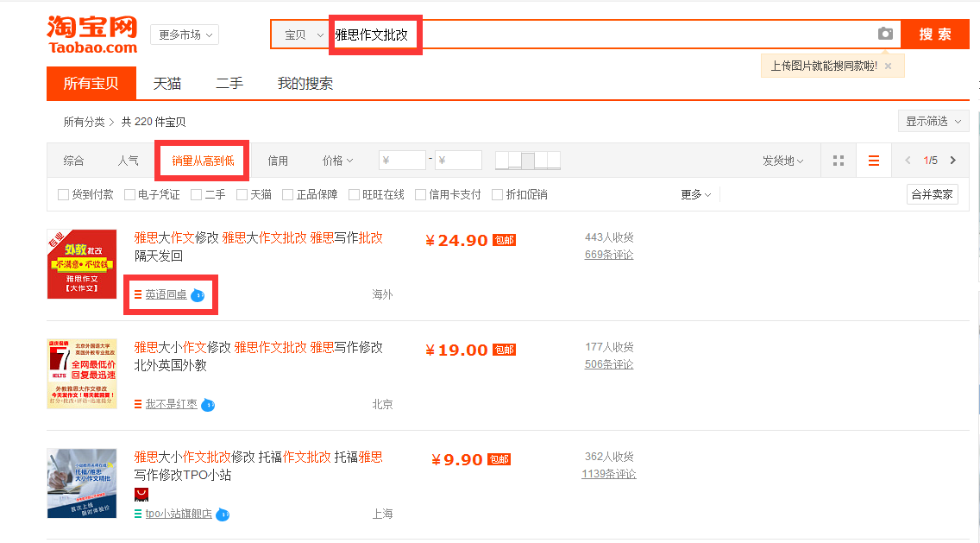Open the 更多市场 dropdown
This screenshot has width=980, height=543.
(x=185, y=35)
